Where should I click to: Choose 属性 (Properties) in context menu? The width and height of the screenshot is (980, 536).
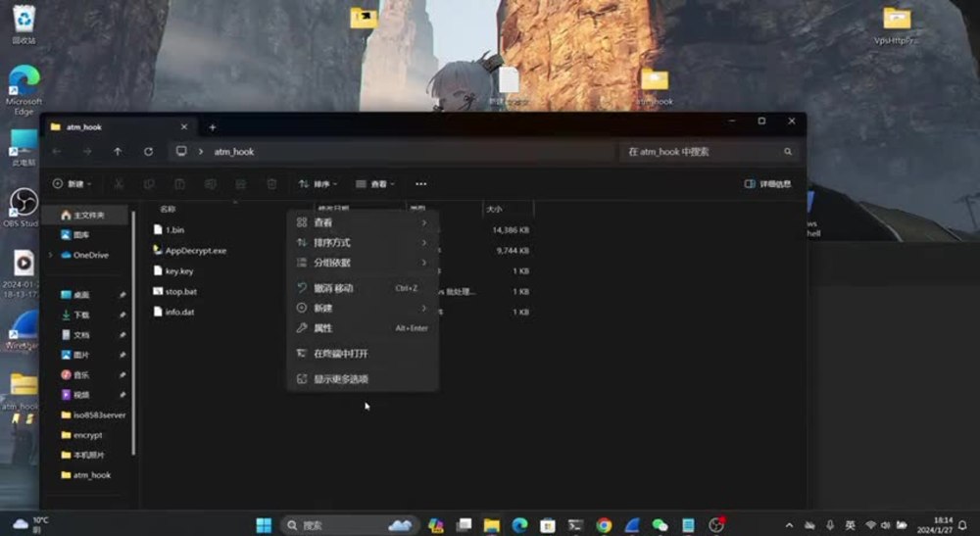tap(363, 328)
